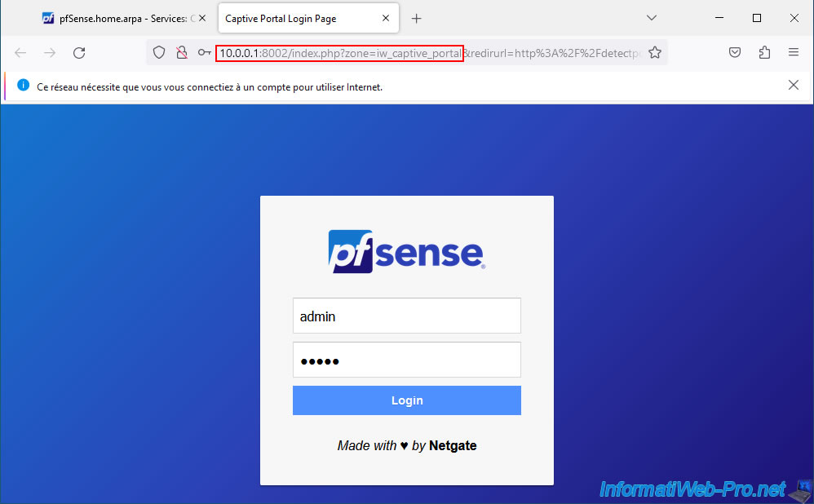Go forward with the browser forward arrow
The image size is (814, 504).
[x=50, y=52]
